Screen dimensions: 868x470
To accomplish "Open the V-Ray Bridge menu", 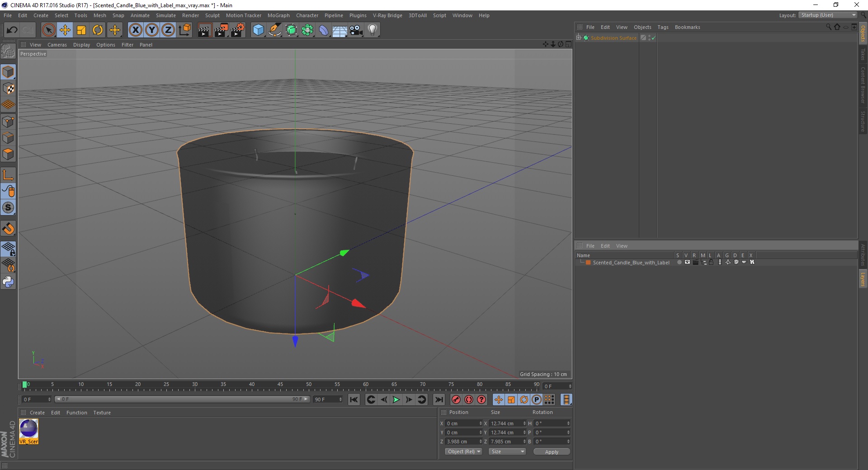I will coord(387,15).
